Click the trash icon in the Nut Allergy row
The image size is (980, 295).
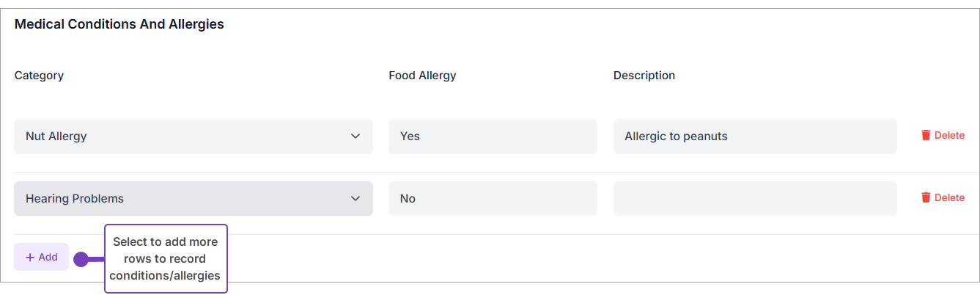tap(926, 136)
